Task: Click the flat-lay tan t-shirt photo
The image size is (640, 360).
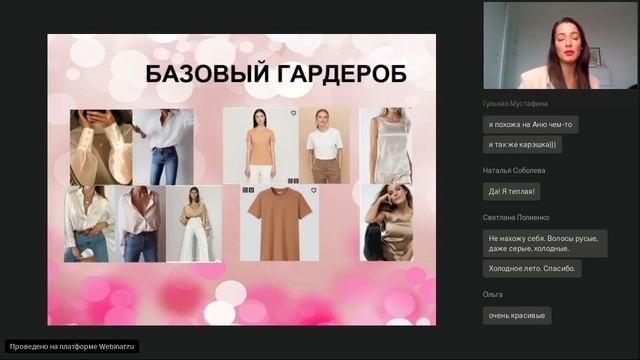Action: pyautogui.click(x=279, y=223)
